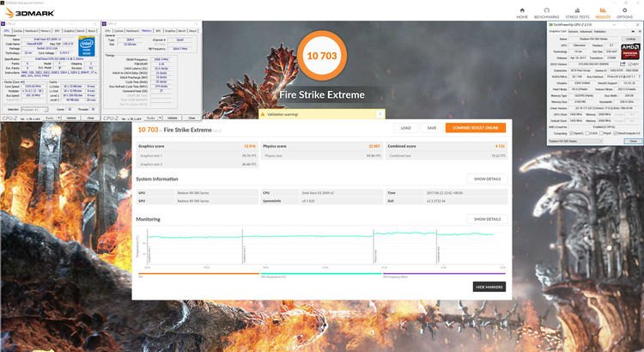Toggle the UEFI checkbox in GPU-Z
644x352 pixels.
pos(630,64)
